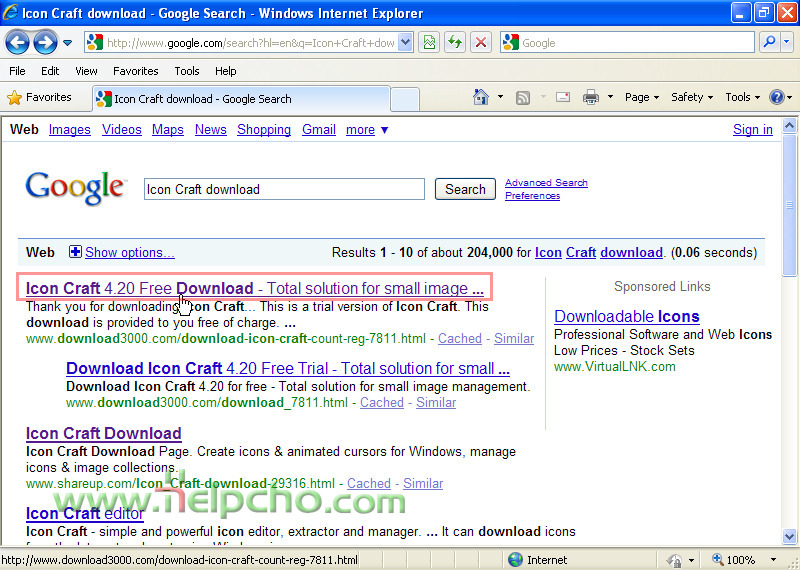Open Cached link for shareup.com result
800x570 pixels.
coord(369,483)
